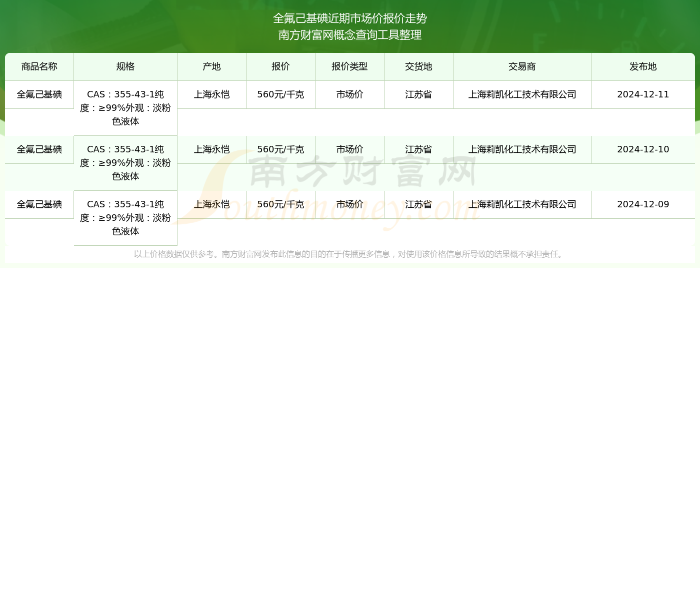Click the CAS spec cell in the 2024-12-10 row
Screen dimensions: 700x602
point(125,163)
